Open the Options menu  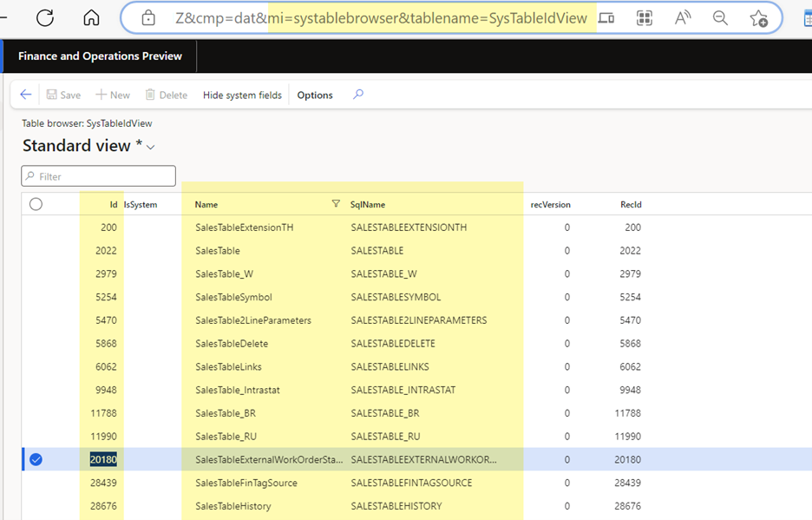point(315,95)
